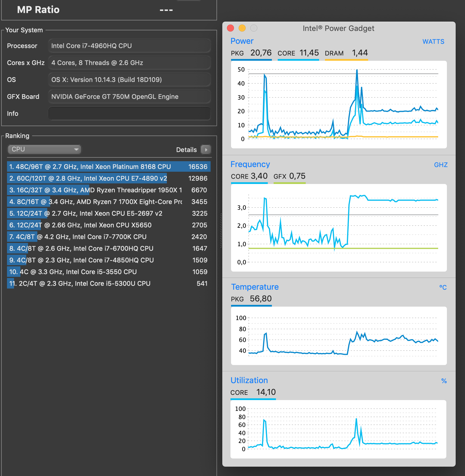Click the PKG power value 20,76
Viewport: 465px width, 476px height.
pos(261,53)
